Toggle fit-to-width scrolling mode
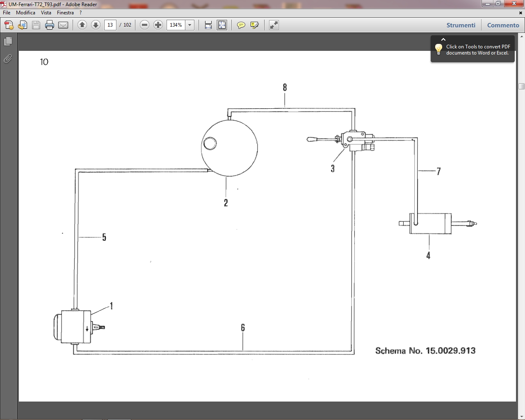 [208, 25]
